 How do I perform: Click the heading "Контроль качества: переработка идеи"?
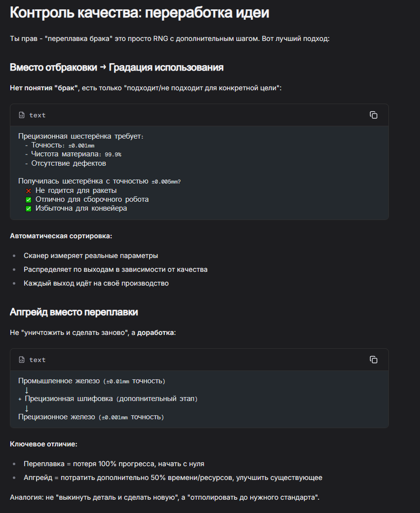click(140, 13)
